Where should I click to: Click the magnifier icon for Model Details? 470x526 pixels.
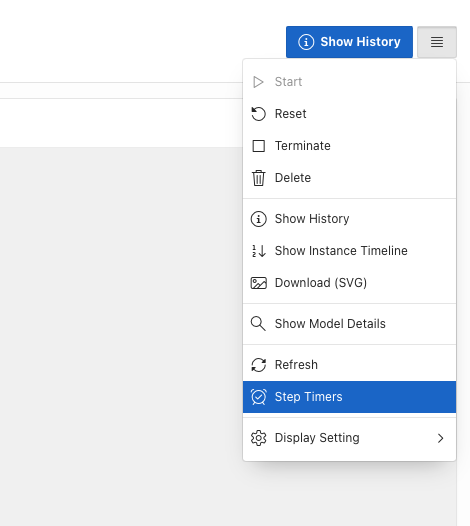258,324
